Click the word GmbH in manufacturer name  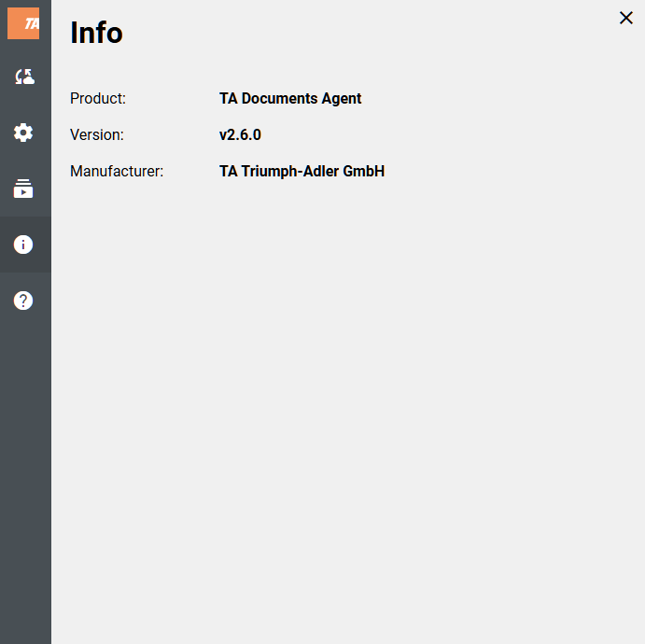coord(364,171)
